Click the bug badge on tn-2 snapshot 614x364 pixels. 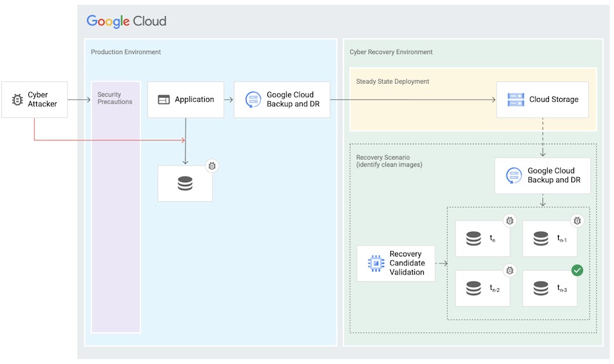[x=510, y=271]
